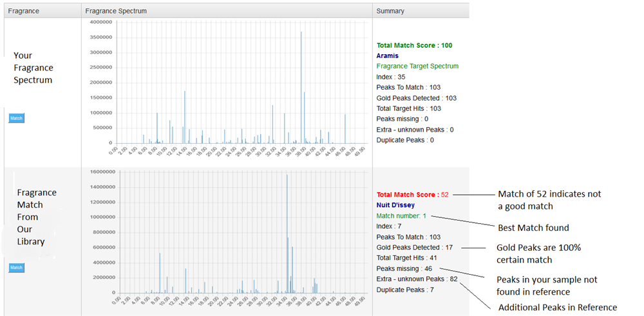Screen dimensions: 644x316
Task: Click the Fragrance Target Spectrum label
Action: coord(417,66)
